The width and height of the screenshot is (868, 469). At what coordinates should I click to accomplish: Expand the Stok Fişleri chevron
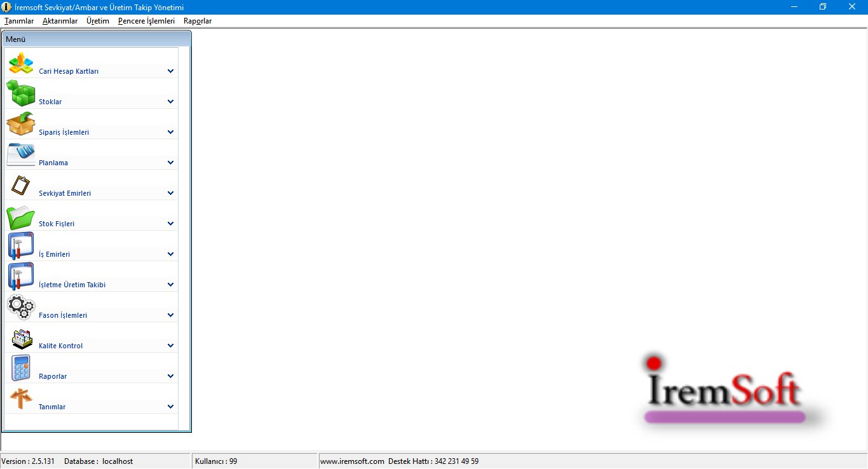pos(170,224)
